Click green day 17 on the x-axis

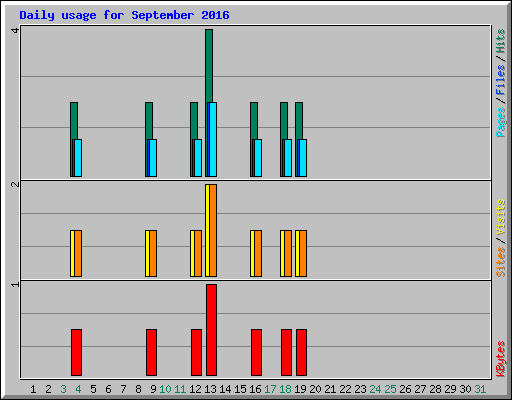[270, 389]
